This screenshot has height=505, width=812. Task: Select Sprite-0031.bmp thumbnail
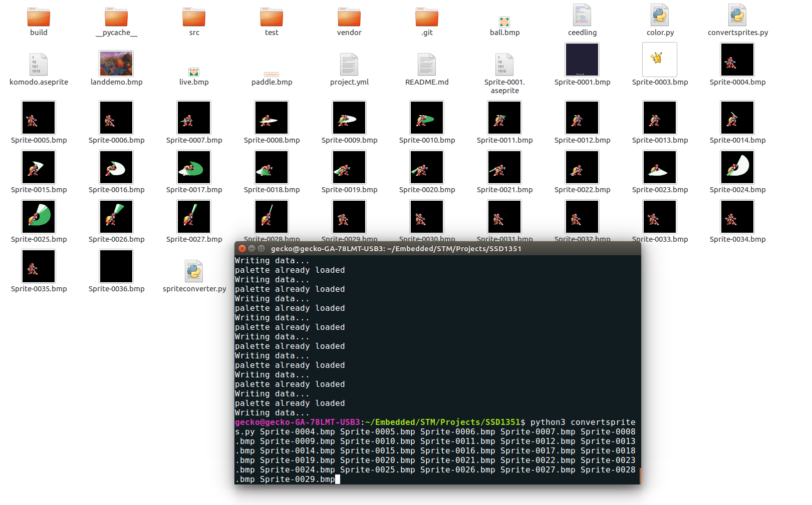pos(504,217)
